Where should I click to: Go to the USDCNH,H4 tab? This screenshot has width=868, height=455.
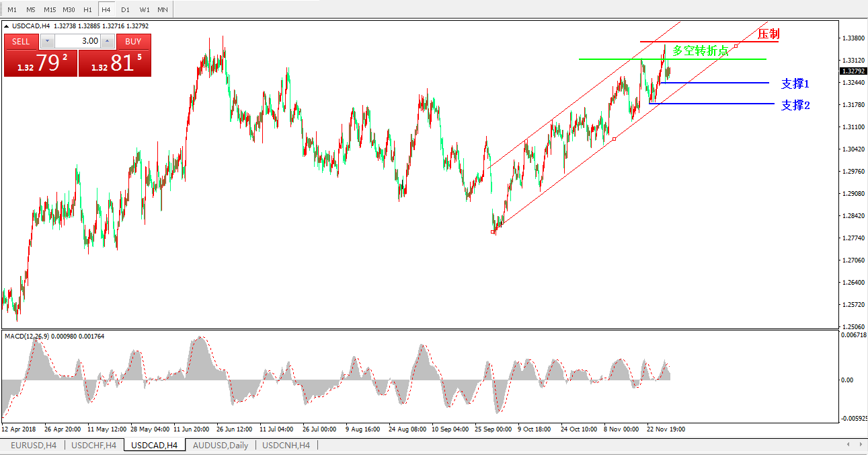tap(286, 445)
